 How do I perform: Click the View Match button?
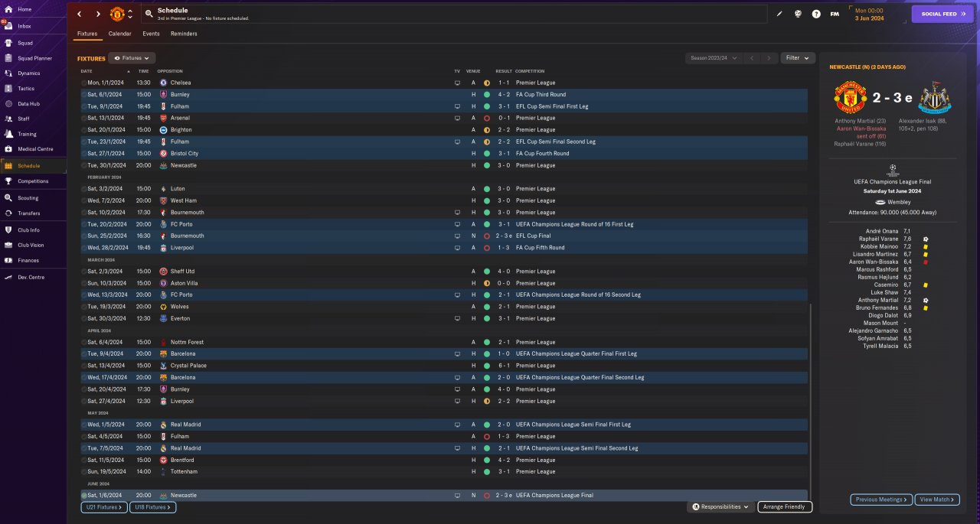coord(937,500)
